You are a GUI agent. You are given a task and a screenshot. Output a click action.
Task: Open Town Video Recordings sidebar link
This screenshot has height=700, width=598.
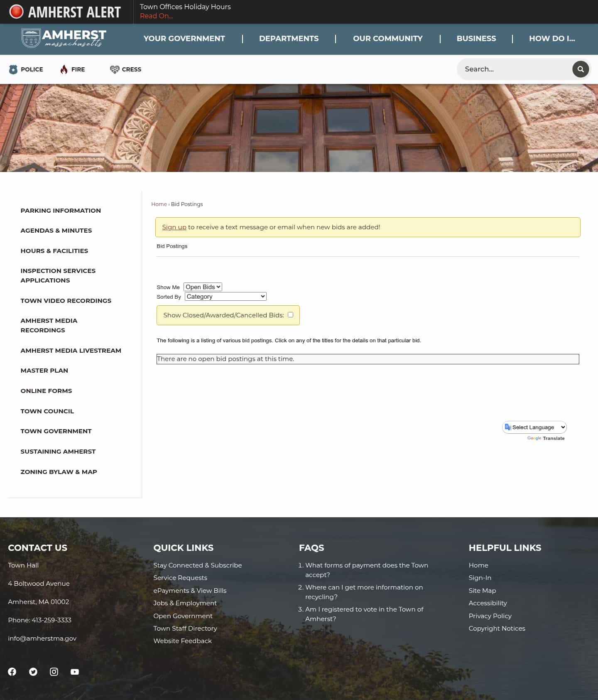point(66,301)
